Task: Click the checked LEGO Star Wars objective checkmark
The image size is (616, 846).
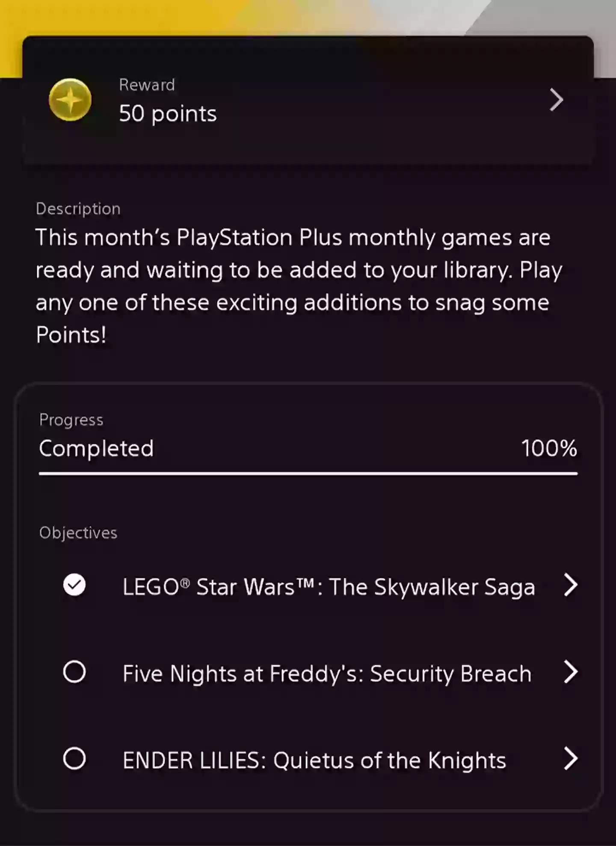Action: [x=74, y=585]
